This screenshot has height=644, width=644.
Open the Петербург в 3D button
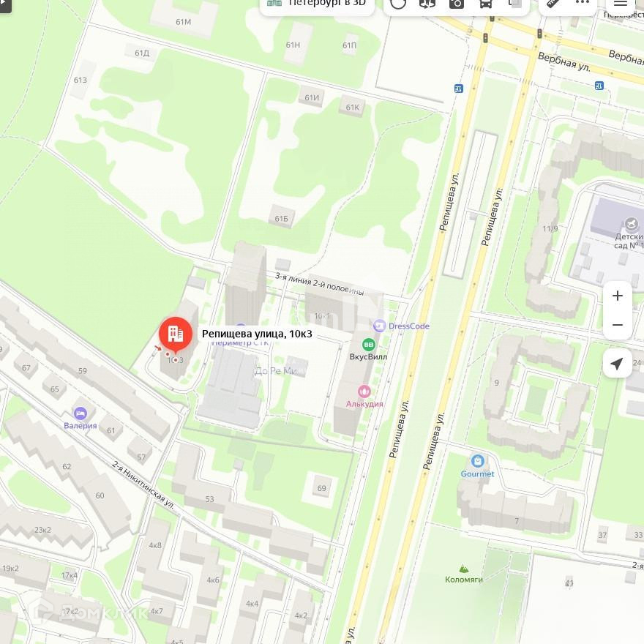pos(317,4)
